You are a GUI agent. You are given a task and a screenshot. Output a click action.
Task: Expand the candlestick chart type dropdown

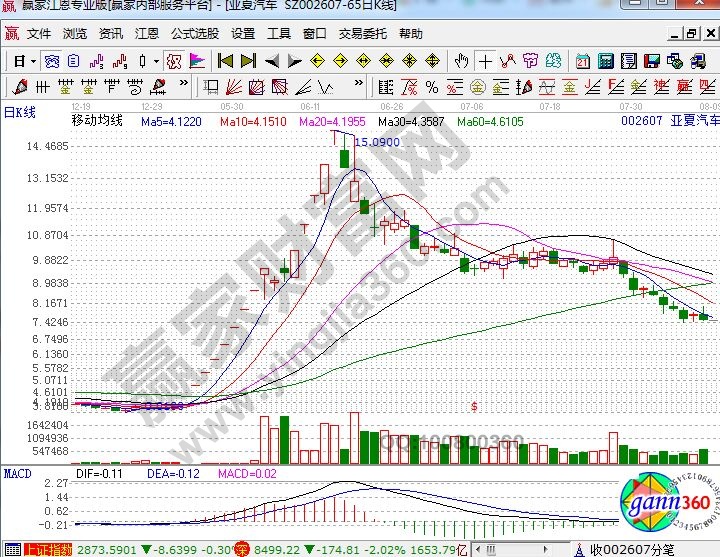point(155,61)
